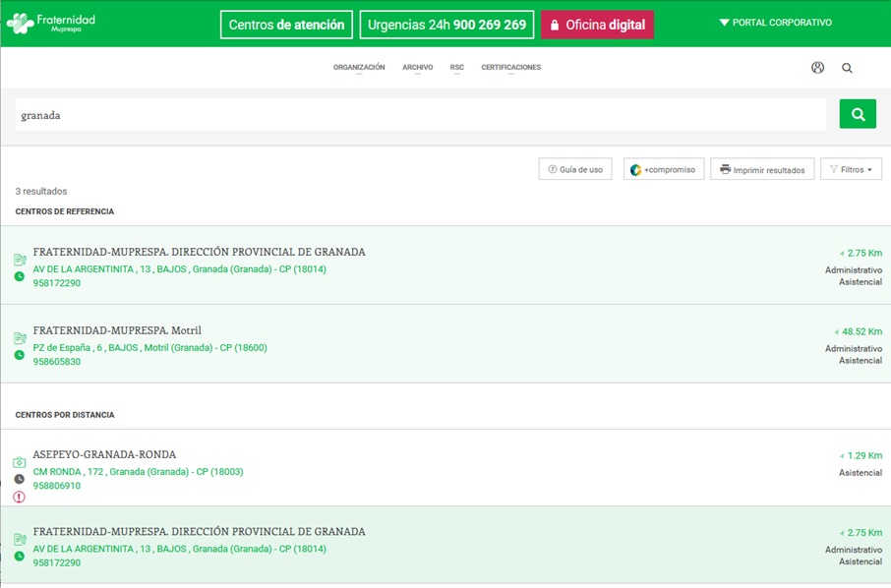Click Urgencias 24h 900 269 269 button

(x=446, y=25)
